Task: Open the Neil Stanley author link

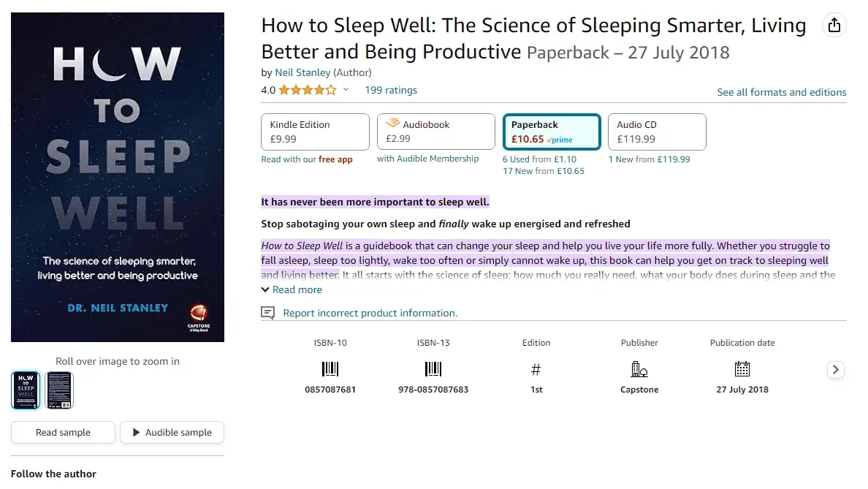Action: (302, 72)
